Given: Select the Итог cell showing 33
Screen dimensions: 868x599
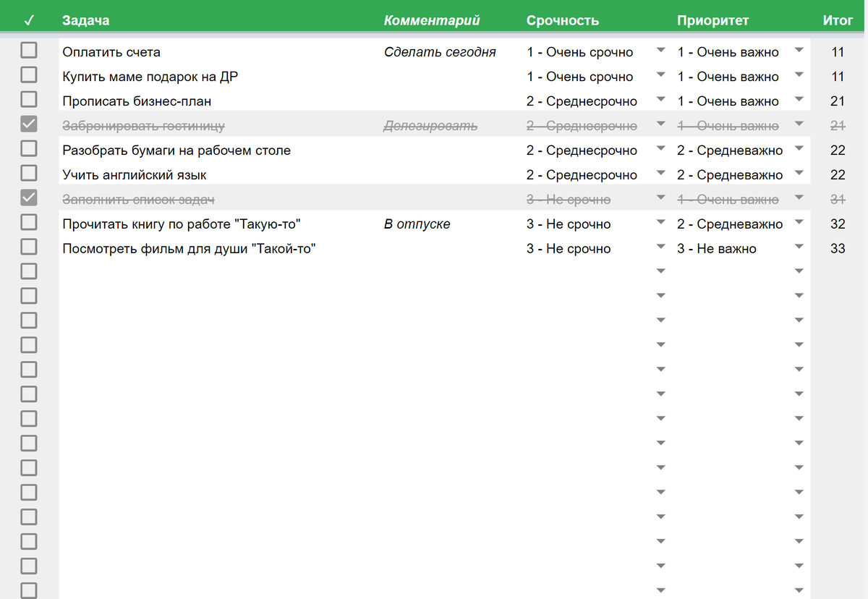Looking at the screenshot, I should coord(838,249).
